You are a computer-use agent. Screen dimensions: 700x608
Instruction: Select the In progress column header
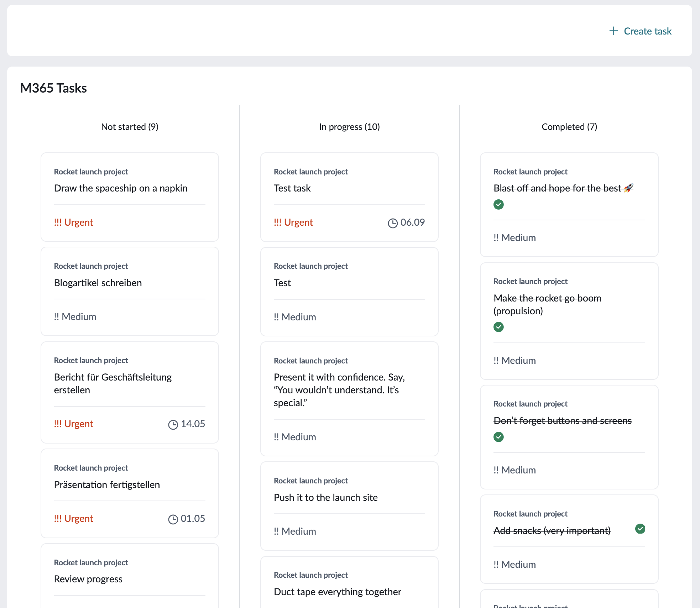[x=349, y=127]
